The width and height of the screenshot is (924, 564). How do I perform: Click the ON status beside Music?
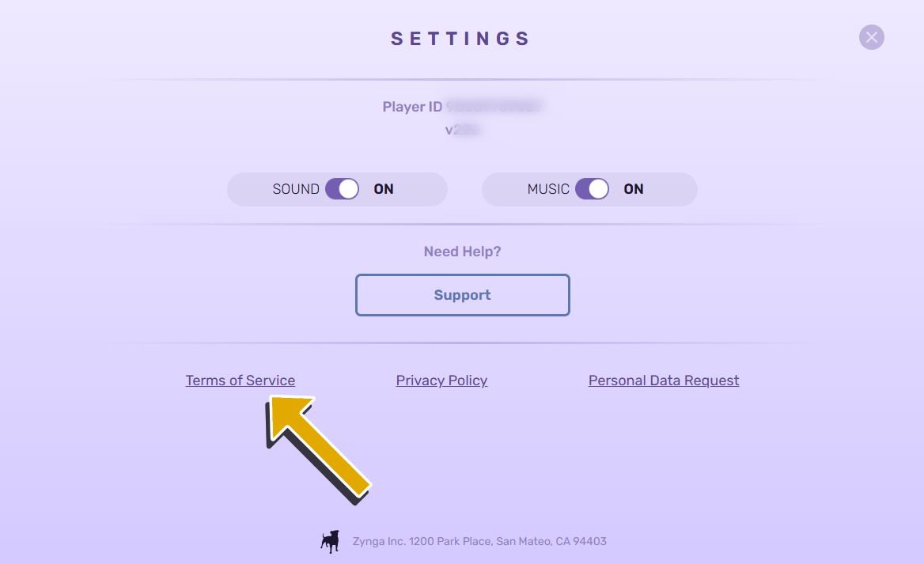click(634, 189)
